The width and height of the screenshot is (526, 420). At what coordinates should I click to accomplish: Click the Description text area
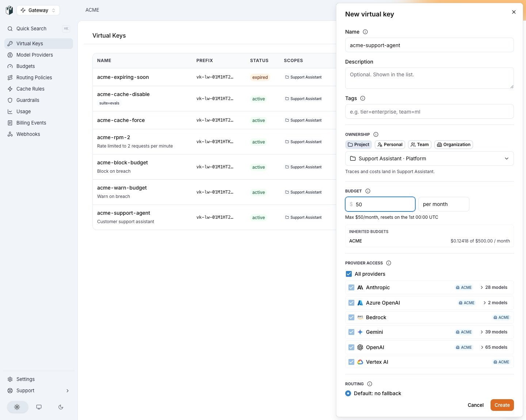coord(429,78)
